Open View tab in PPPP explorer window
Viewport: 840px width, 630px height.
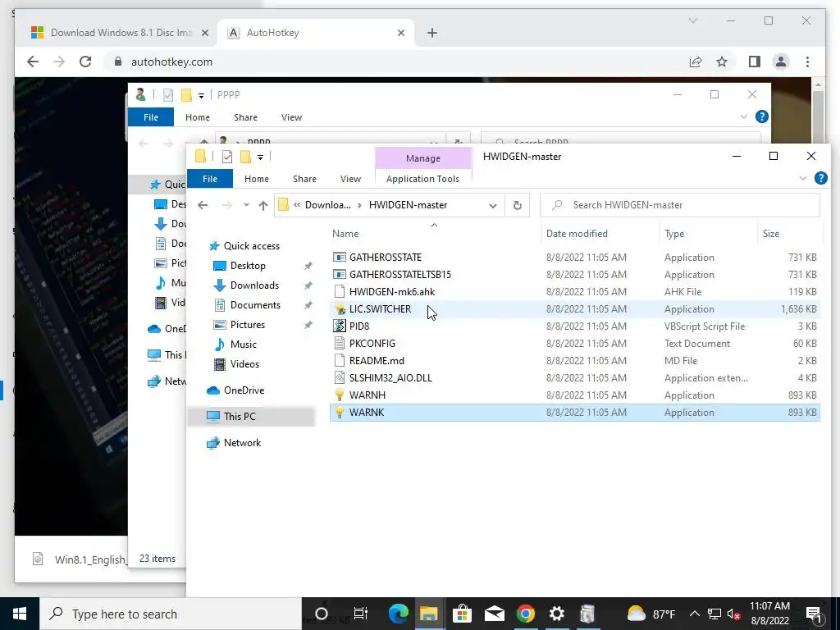(x=291, y=117)
